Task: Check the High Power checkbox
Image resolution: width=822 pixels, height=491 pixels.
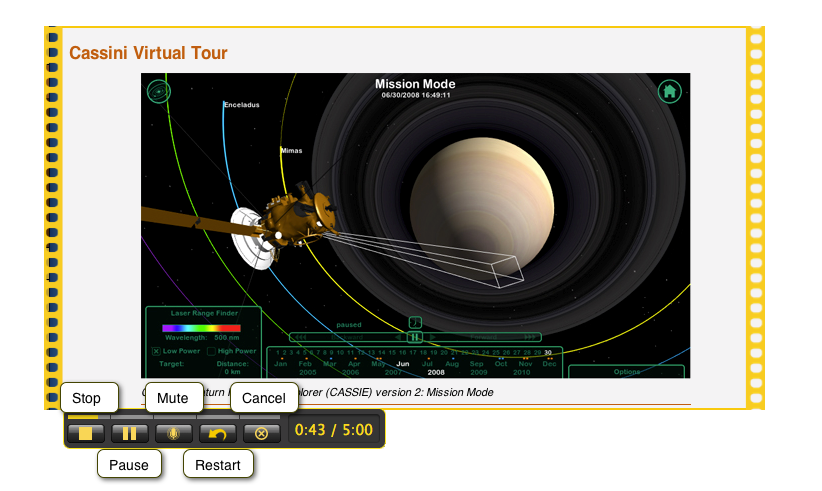Action: coord(211,351)
